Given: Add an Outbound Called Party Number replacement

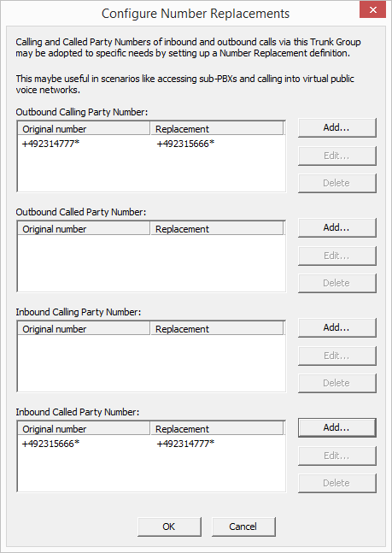Looking at the screenshot, I should (x=337, y=227).
